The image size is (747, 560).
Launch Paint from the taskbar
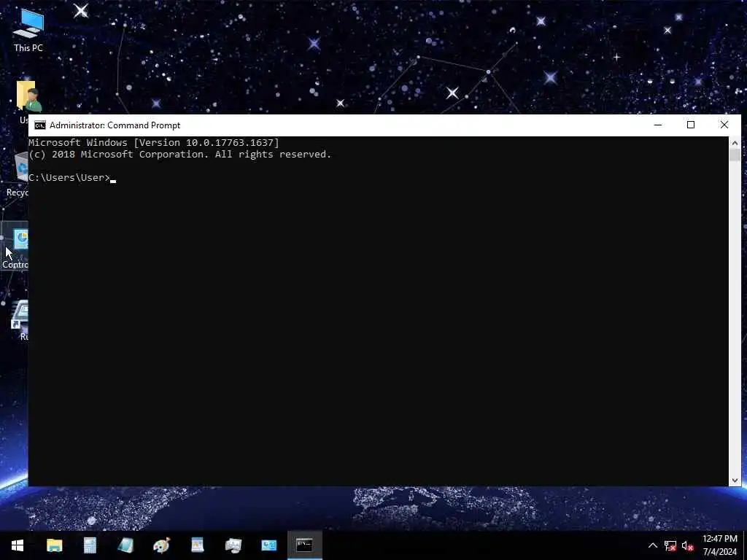(161, 545)
